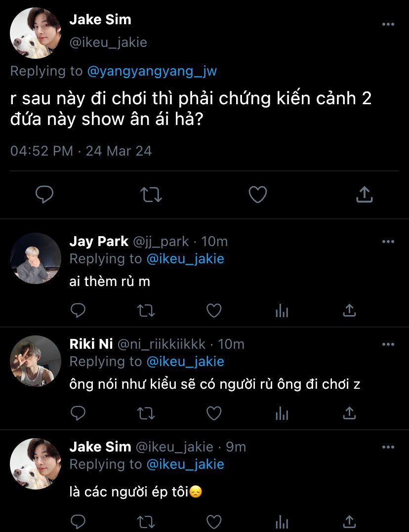Screen dimensions: 409x532
Task: Reply to Riki Ni's comment
Action: [x=78, y=413]
